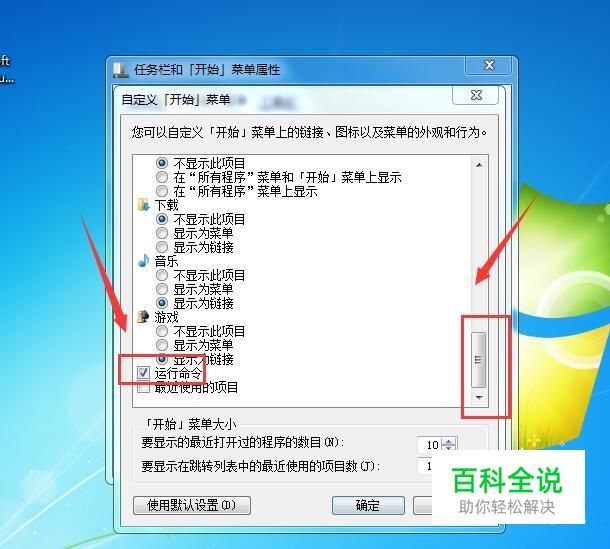Click the list scroll down arrow
Image resolution: width=610 pixels, height=549 pixels.
point(479,397)
